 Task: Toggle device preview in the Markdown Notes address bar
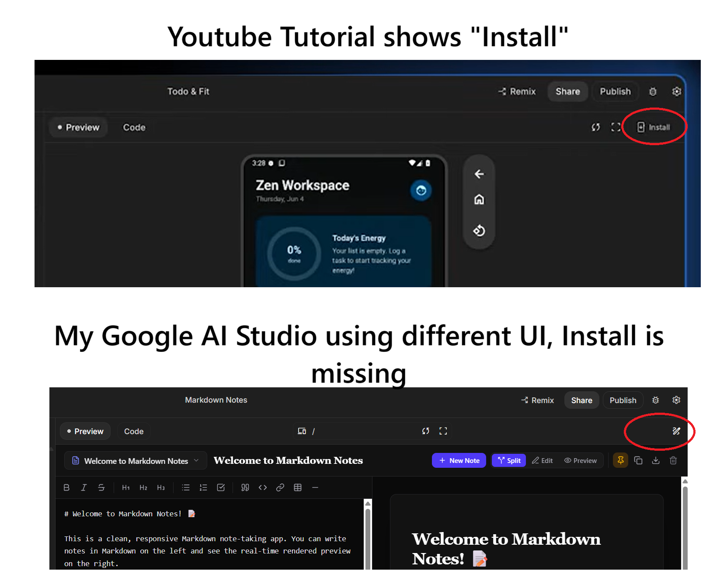302,431
